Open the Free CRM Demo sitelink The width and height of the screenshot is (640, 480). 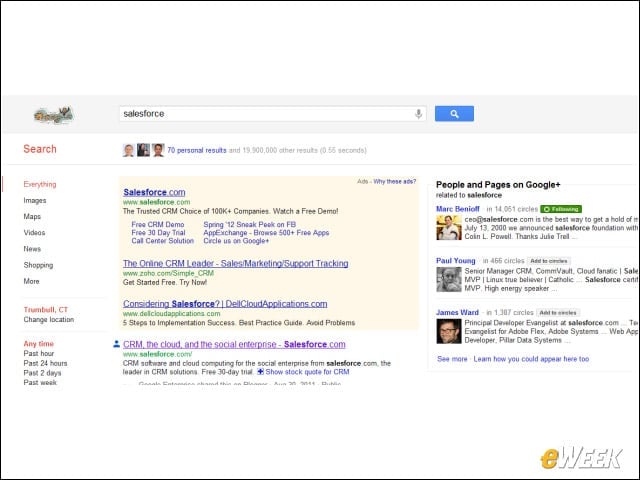(158, 224)
